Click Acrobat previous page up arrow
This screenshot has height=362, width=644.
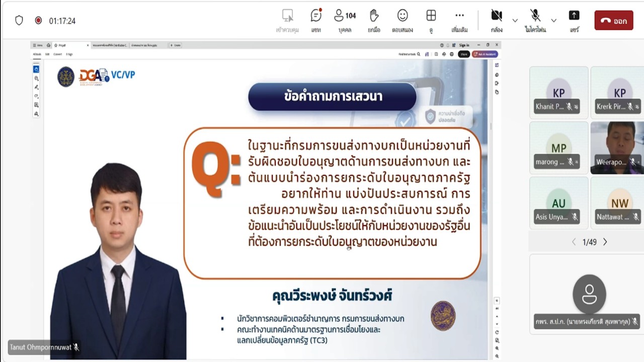coord(497,317)
